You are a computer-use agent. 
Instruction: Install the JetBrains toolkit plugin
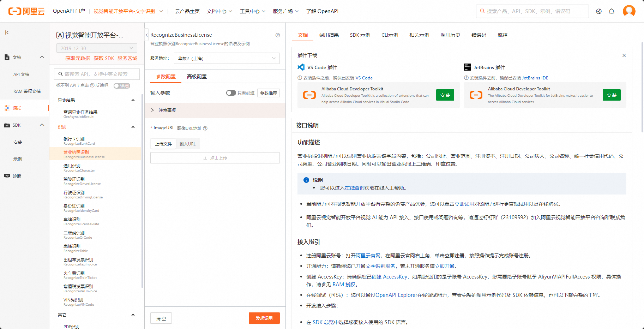[x=612, y=95]
